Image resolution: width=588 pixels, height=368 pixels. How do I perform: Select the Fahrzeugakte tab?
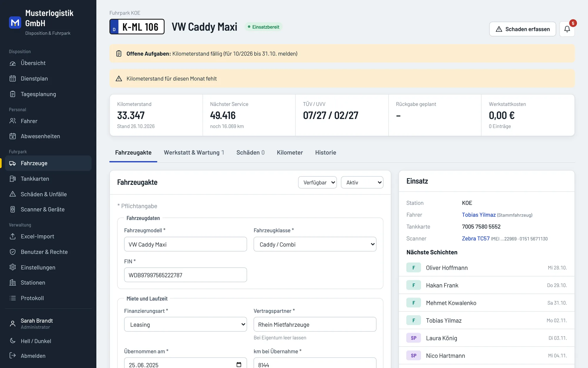click(x=133, y=152)
